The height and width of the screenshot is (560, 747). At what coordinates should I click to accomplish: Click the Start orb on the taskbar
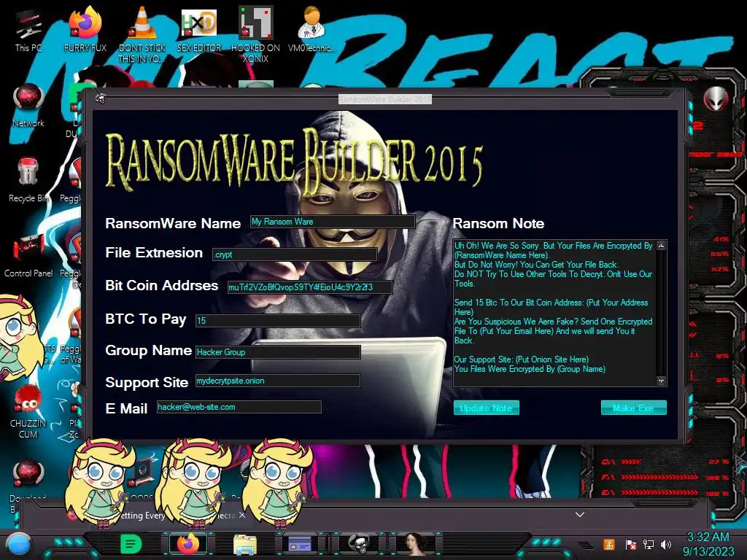tap(18, 545)
